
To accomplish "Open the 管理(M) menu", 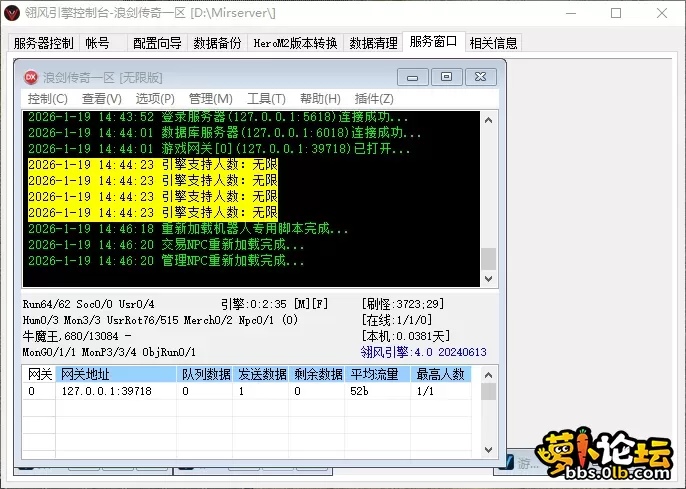I will 210,98.
